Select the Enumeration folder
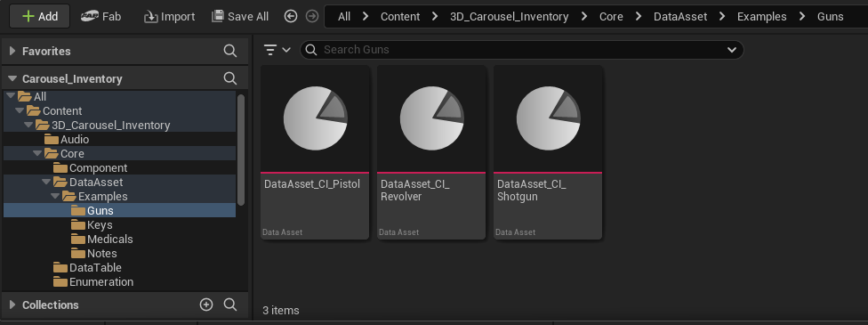This screenshot has width=868, height=325. coord(119,281)
